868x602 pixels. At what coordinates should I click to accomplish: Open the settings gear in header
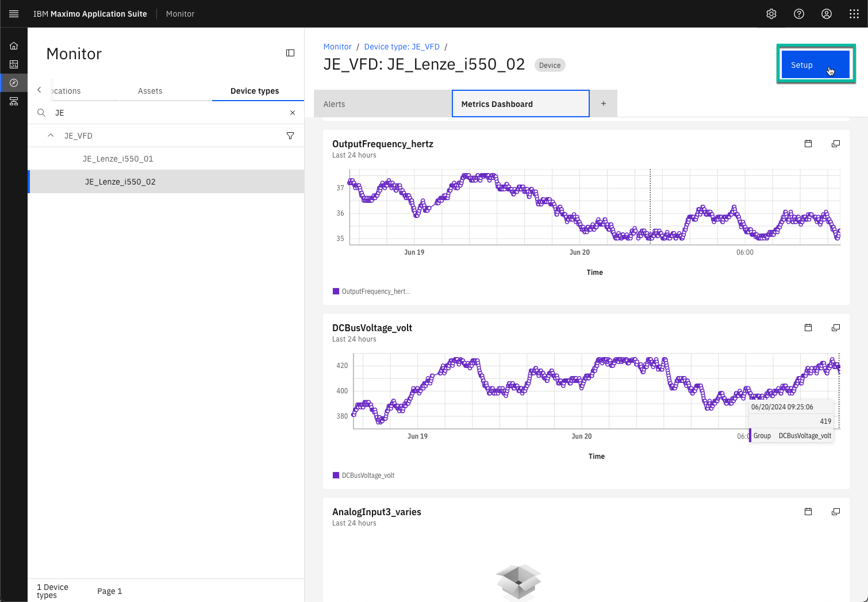(771, 14)
